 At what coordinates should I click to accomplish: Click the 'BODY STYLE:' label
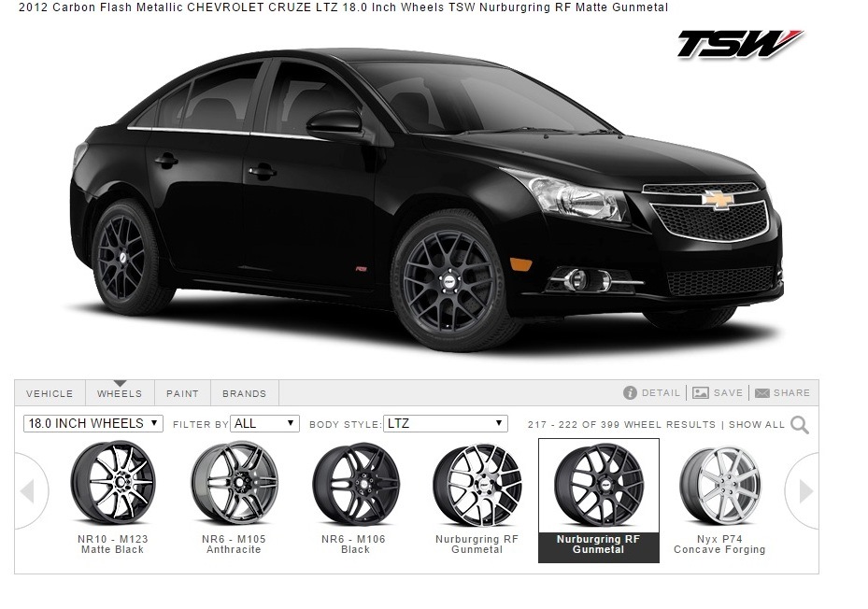[346, 425]
